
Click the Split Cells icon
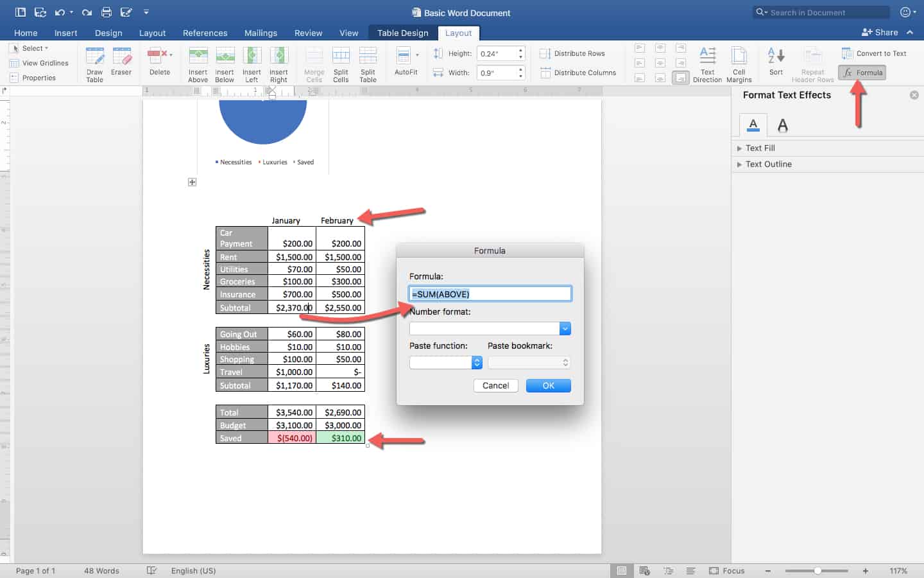point(341,64)
